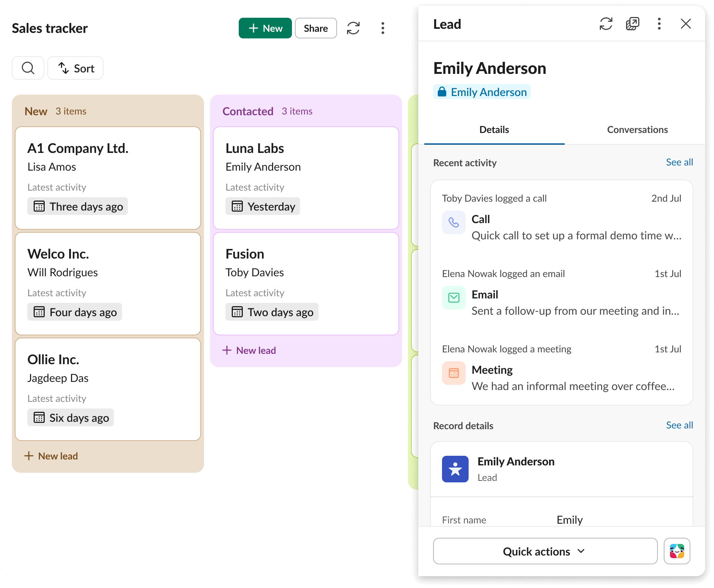The image size is (714, 588).
Task: Click the Emily Anderson record details entry
Action: (x=562, y=469)
